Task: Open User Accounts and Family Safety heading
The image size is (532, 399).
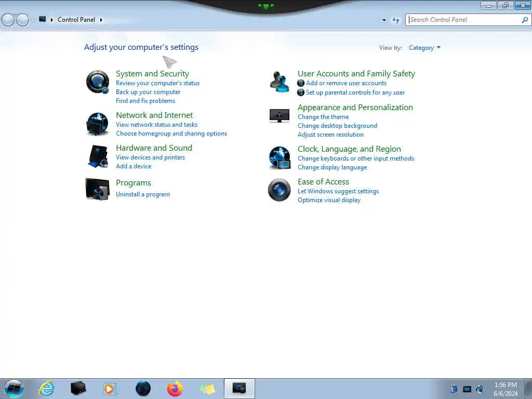Action: point(356,74)
